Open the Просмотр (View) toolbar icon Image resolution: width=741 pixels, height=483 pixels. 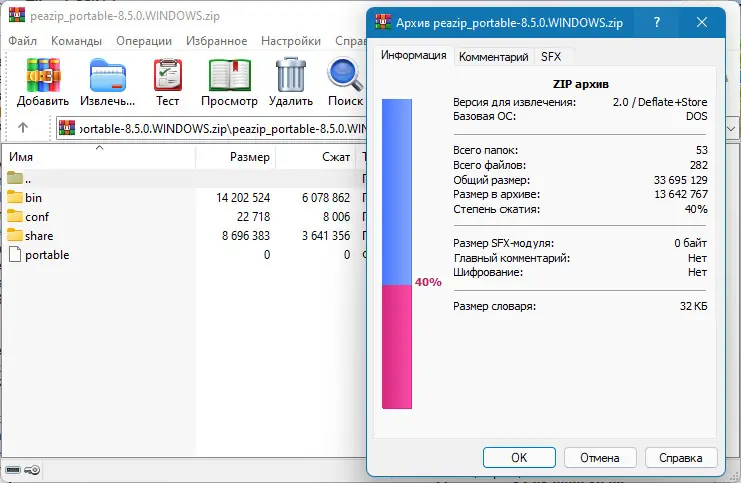(x=230, y=75)
